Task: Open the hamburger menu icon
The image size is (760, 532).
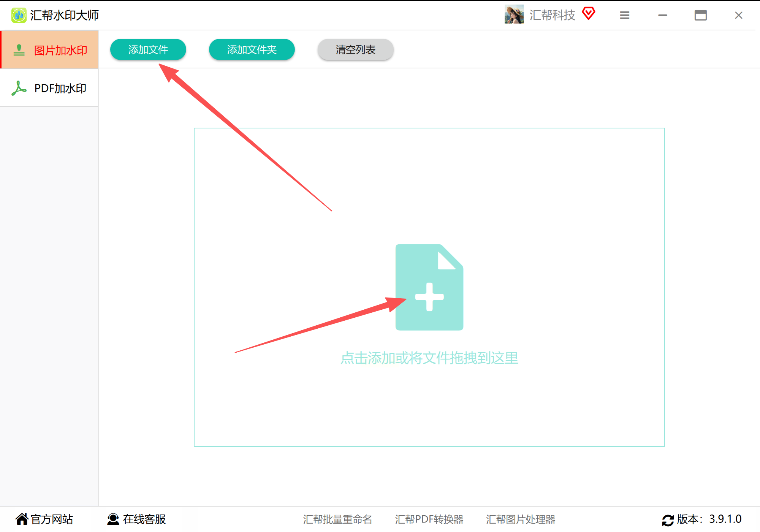Action: coord(624,15)
